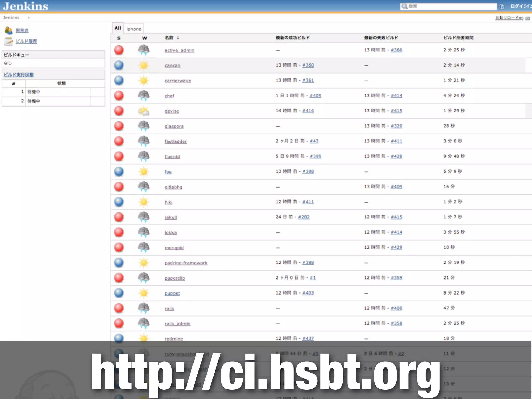The image size is (532, 399).
Task: Click the storm weather icon for rails
Action: 144,308
